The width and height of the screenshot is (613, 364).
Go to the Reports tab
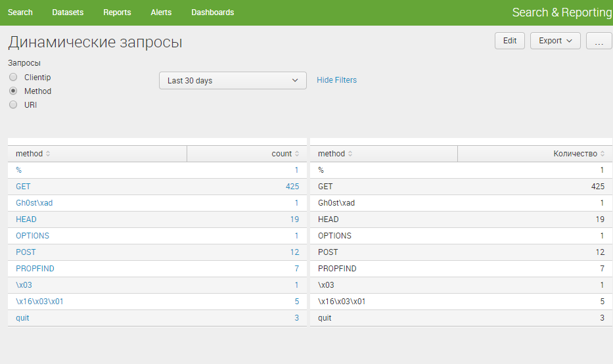[117, 12]
